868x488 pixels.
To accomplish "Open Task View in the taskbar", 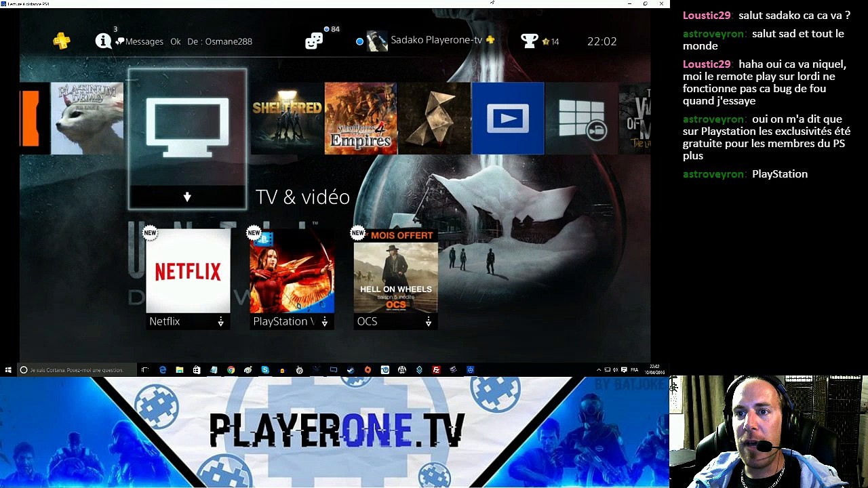I will tap(144, 370).
